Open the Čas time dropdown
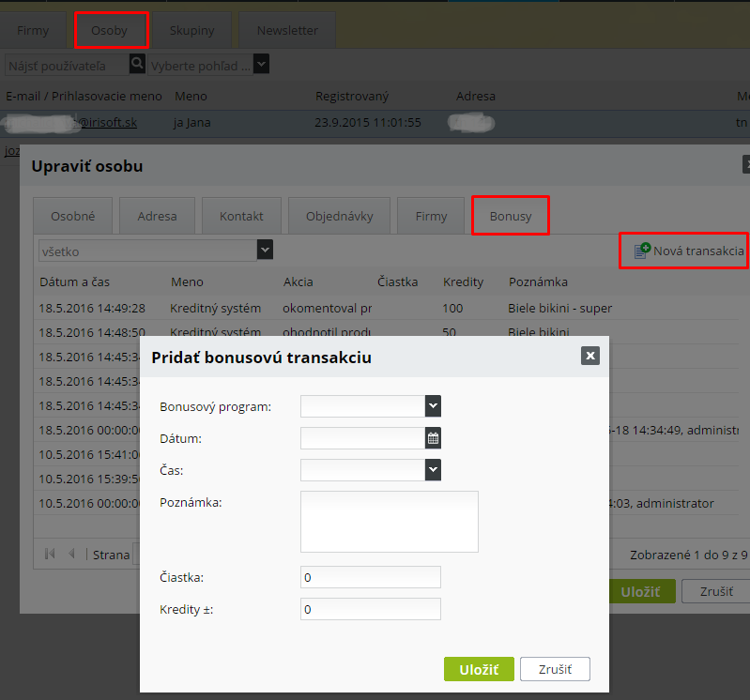The height and width of the screenshot is (700, 750). (433, 470)
